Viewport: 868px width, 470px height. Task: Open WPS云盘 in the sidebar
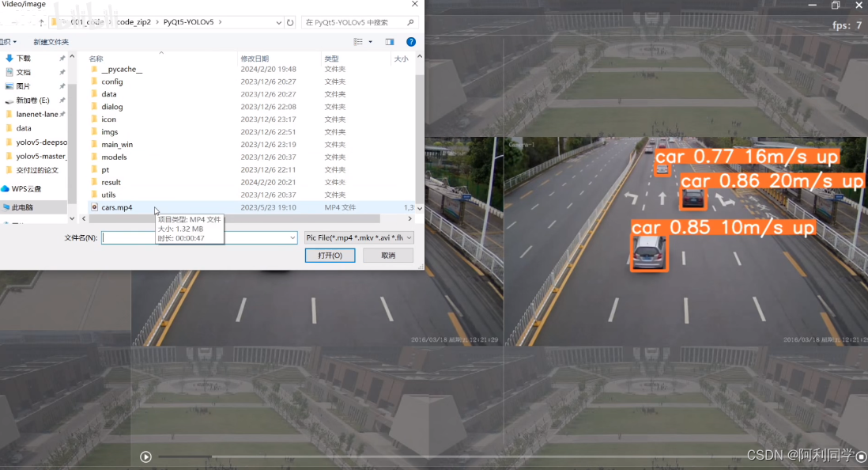point(26,189)
